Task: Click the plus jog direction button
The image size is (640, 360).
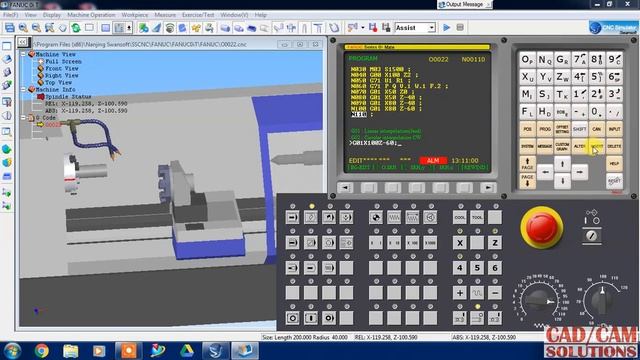Action: pyautogui.click(x=460, y=293)
